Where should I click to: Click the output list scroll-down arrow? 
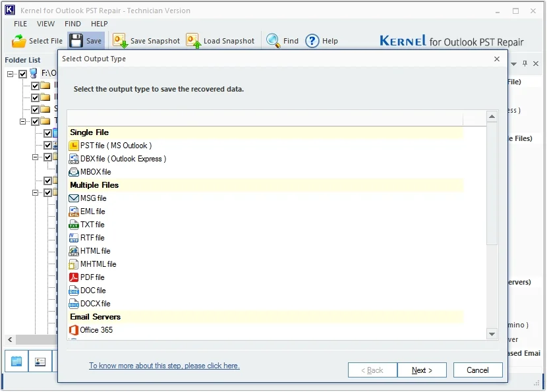coord(492,334)
